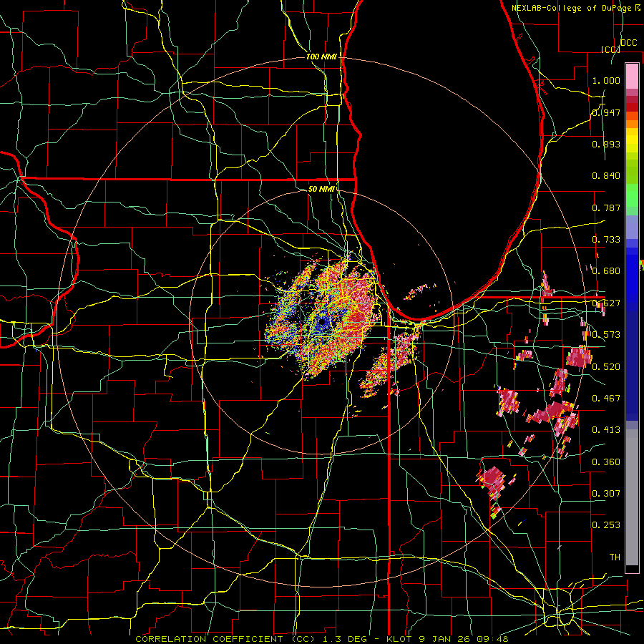The height and width of the screenshot is (644, 644).
Task: Click the 0.360 legend value
Action: [x=606, y=462]
